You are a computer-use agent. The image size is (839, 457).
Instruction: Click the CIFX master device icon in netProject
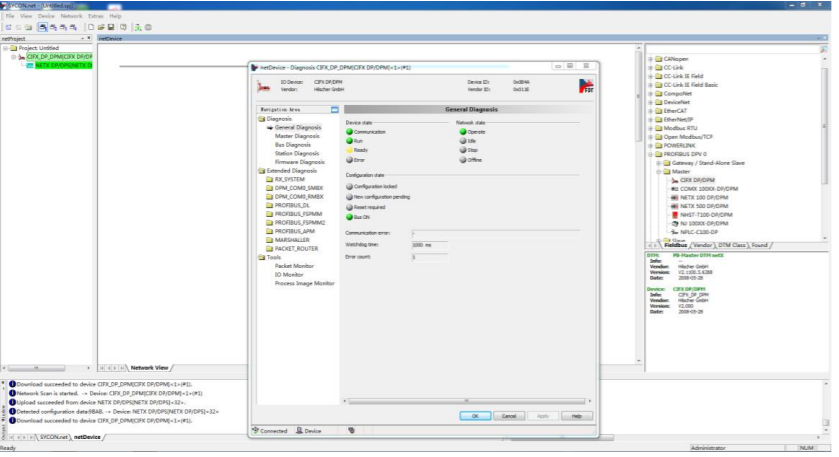click(22, 57)
